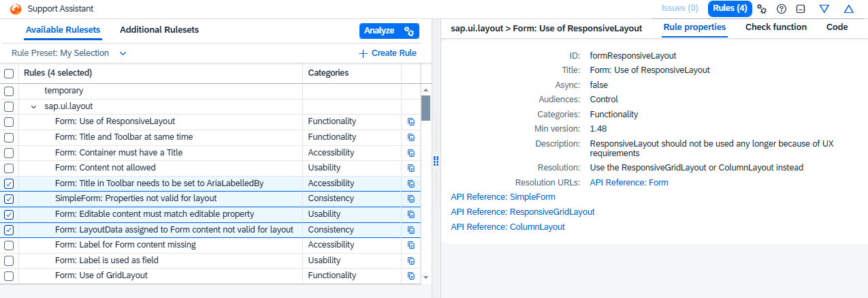Open API Reference: Form link
Screen dimensions: 868x298
point(629,183)
